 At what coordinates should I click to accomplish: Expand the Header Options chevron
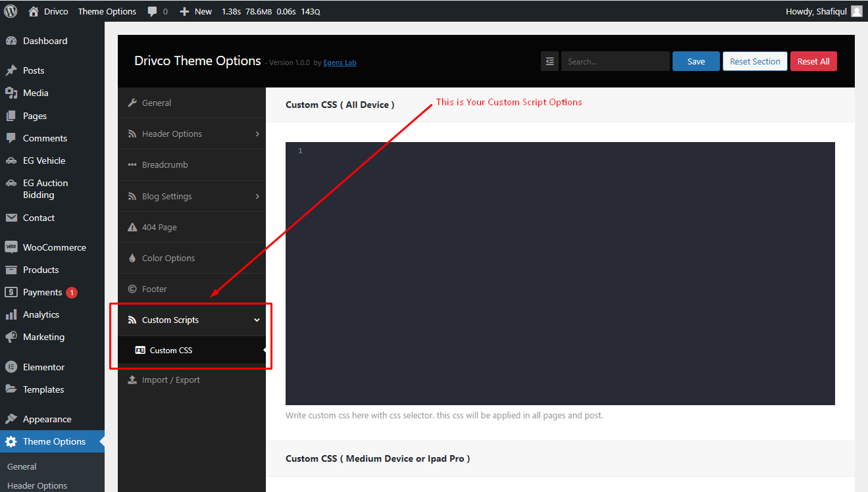tap(257, 134)
